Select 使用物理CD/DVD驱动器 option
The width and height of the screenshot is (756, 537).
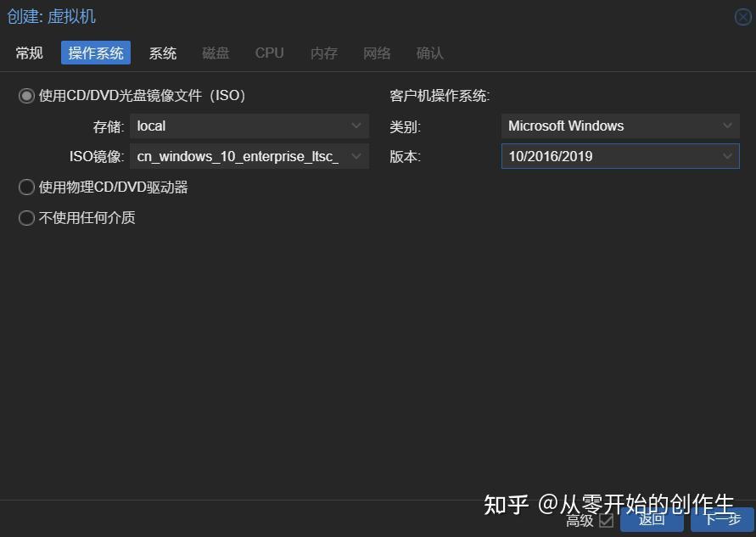point(26,187)
